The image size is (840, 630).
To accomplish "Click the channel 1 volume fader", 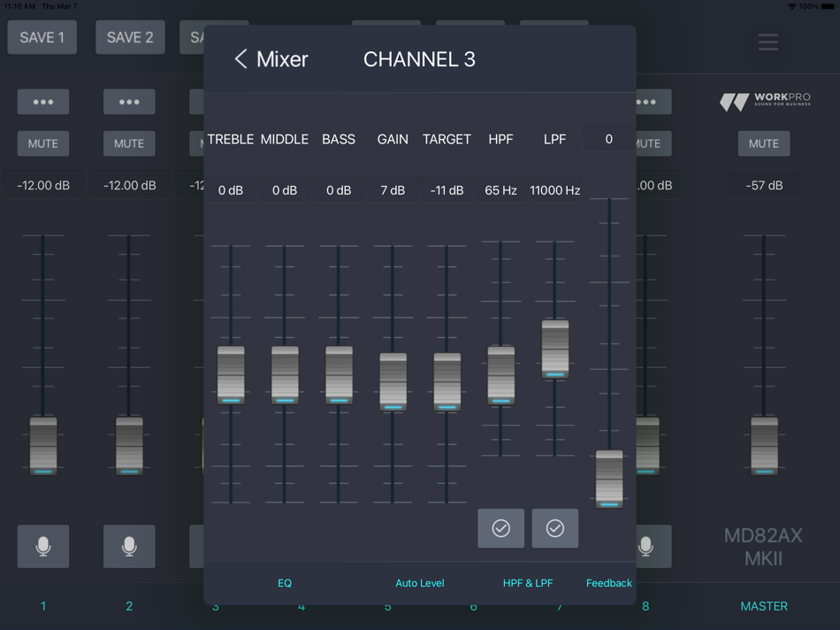I will (x=43, y=446).
